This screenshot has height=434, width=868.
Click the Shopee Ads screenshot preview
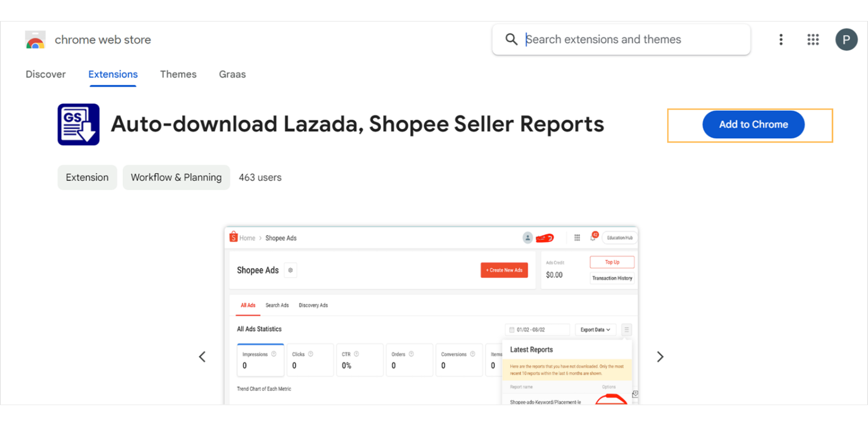click(431, 316)
